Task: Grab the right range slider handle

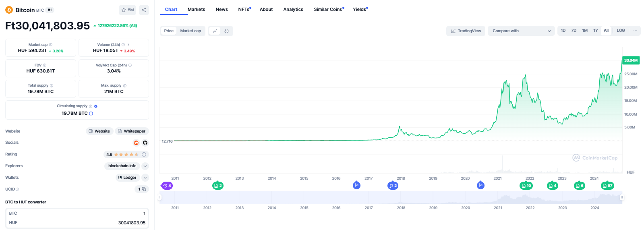Action: [x=622, y=197]
